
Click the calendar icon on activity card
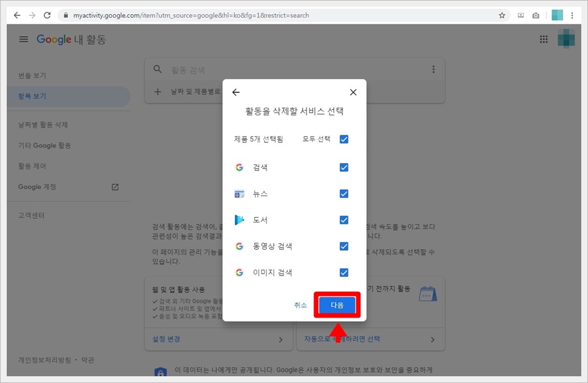tap(428, 294)
